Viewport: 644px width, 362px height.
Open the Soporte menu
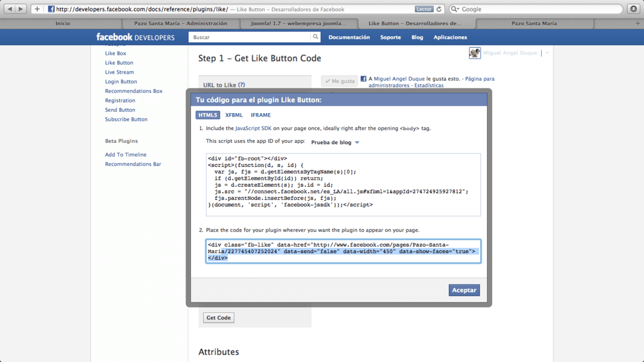pos(390,37)
